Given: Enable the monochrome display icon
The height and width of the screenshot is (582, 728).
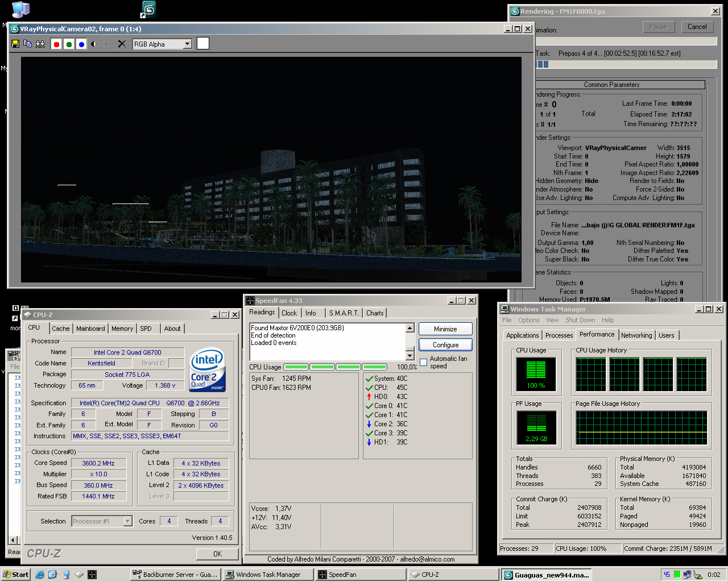Looking at the screenshot, I should [x=94, y=44].
